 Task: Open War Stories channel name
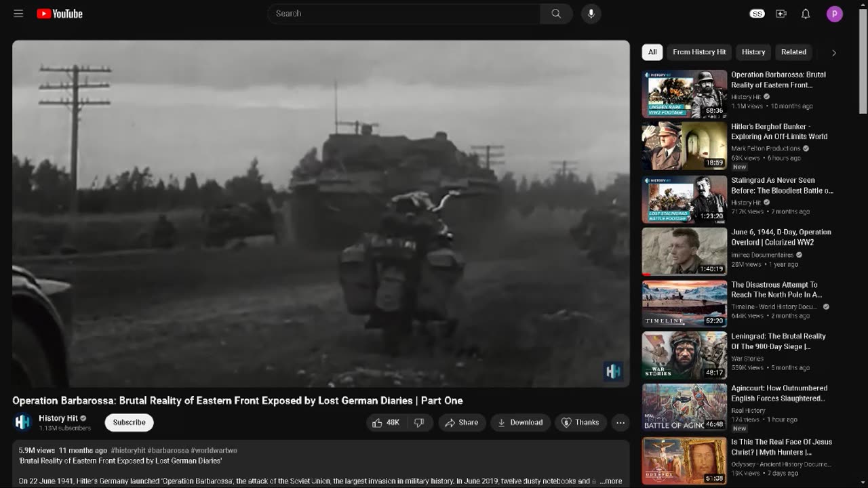pyautogui.click(x=747, y=359)
